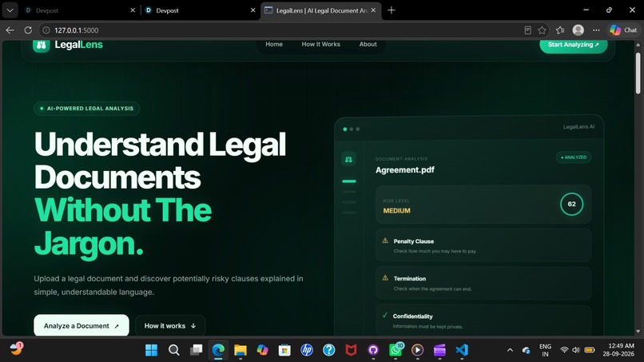The width and height of the screenshot is (644, 362).
Task: Click the MEDIUM risk level label
Action: (x=397, y=210)
